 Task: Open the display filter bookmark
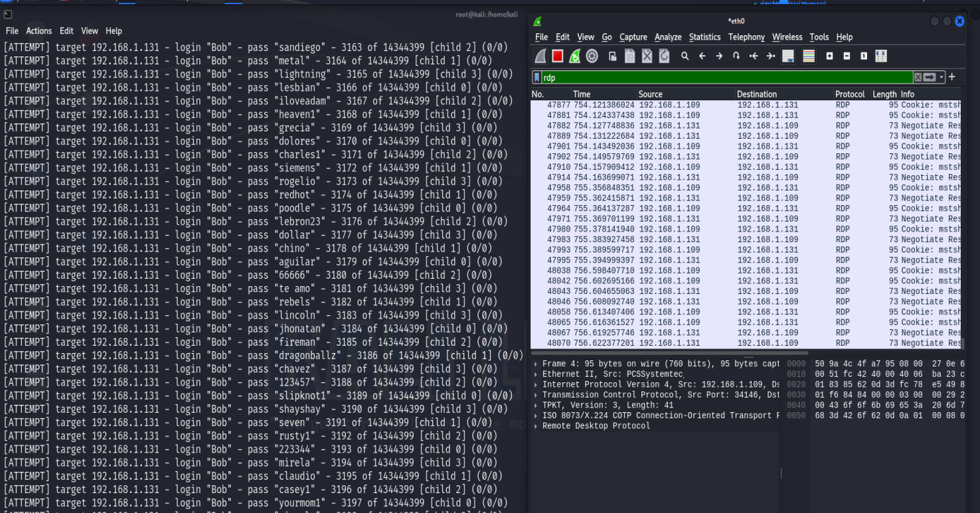click(537, 78)
